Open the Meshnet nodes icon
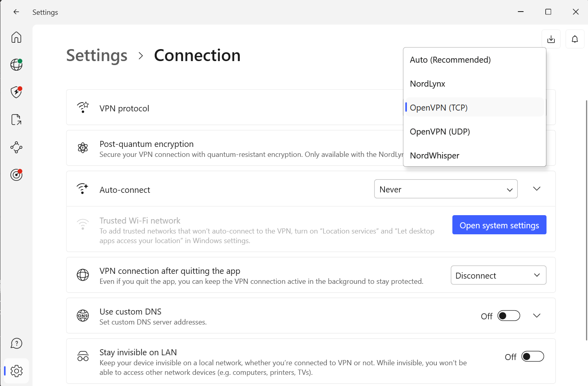Image resolution: width=588 pixels, height=386 pixels. tap(16, 147)
